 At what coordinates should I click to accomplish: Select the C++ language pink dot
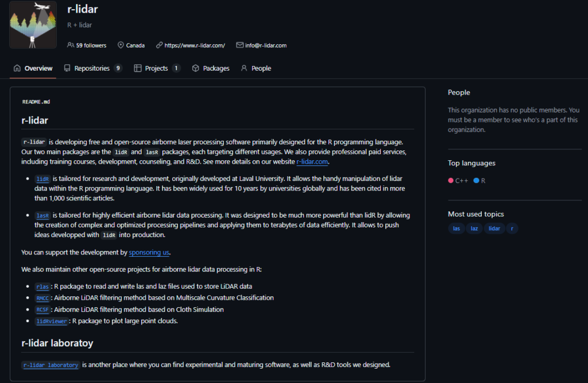tap(451, 181)
